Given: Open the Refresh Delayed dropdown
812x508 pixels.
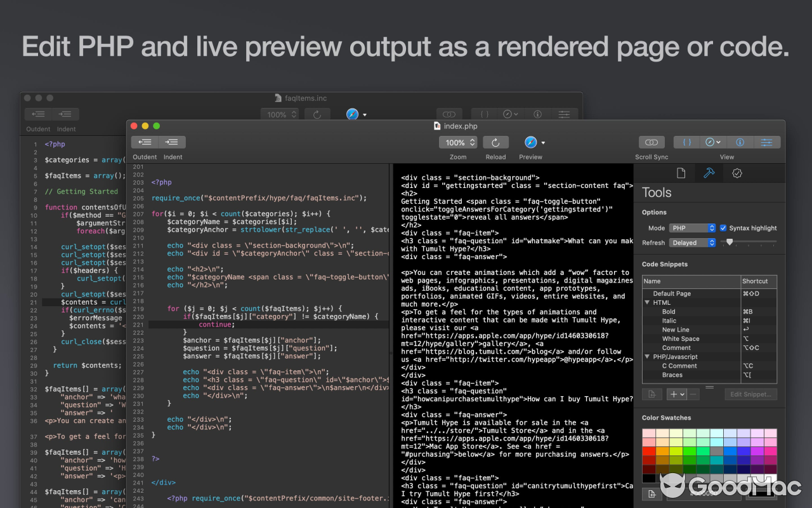Looking at the screenshot, I should click(692, 243).
